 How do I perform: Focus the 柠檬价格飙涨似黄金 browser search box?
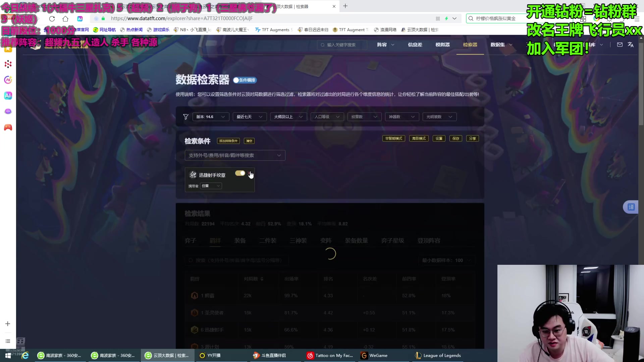[496, 18]
